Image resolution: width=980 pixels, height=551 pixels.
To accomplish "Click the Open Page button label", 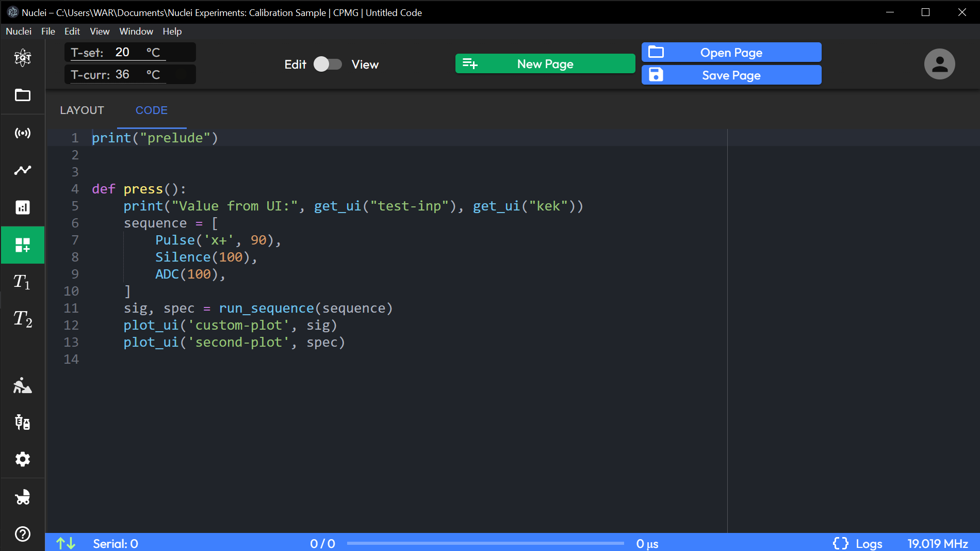I will (x=731, y=53).
